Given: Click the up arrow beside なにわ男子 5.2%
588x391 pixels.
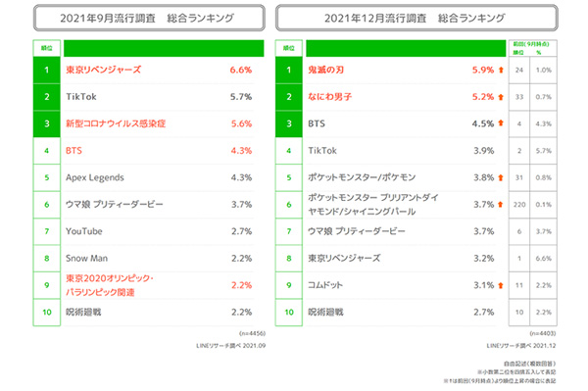Looking at the screenshot, I should [x=501, y=97].
